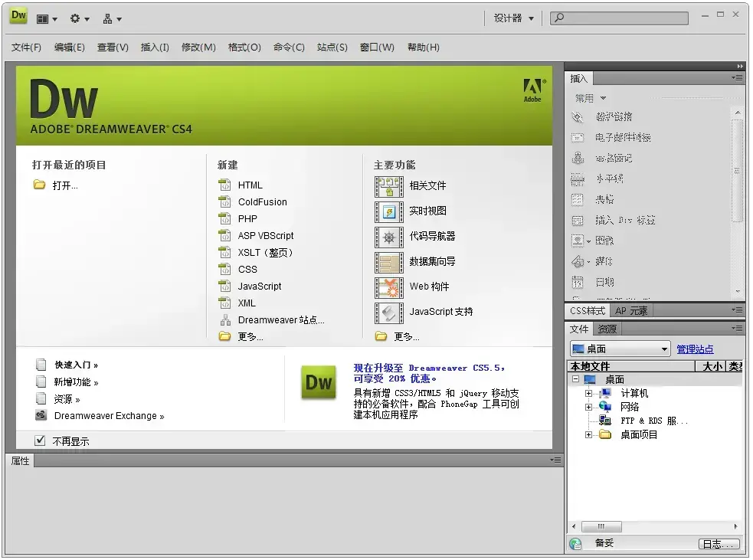Expand the 网络 tree node
Screen dimensions: 753x560
(x=588, y=407)
